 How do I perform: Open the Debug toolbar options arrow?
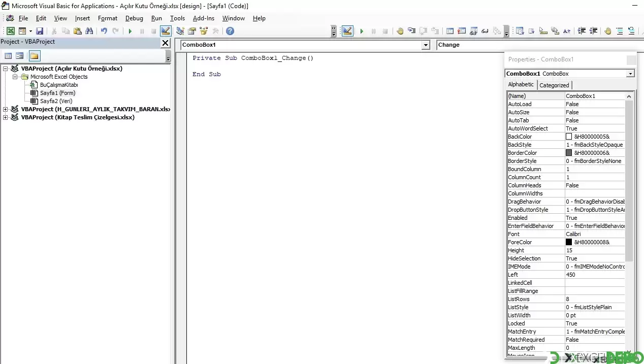click(506, 31)
